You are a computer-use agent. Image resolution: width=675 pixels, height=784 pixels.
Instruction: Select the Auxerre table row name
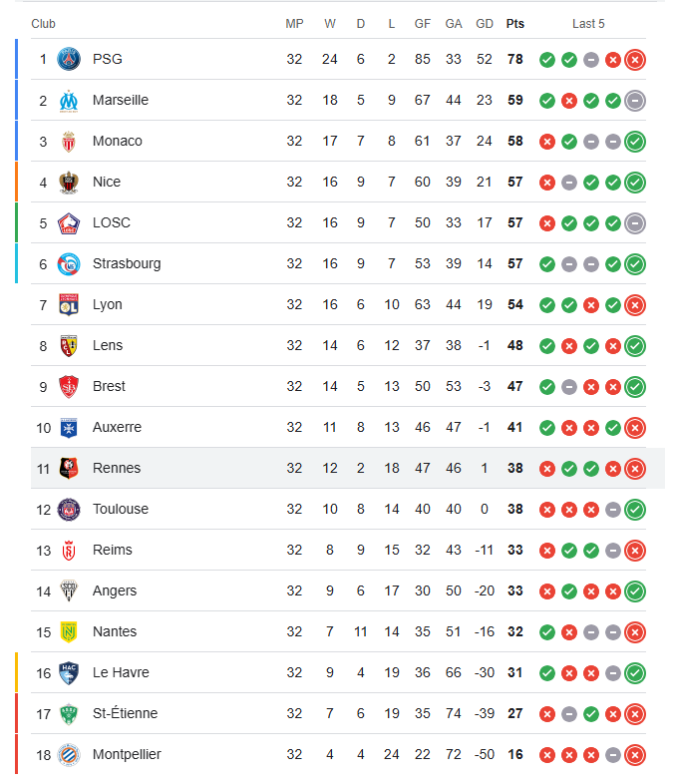[117, 427]
